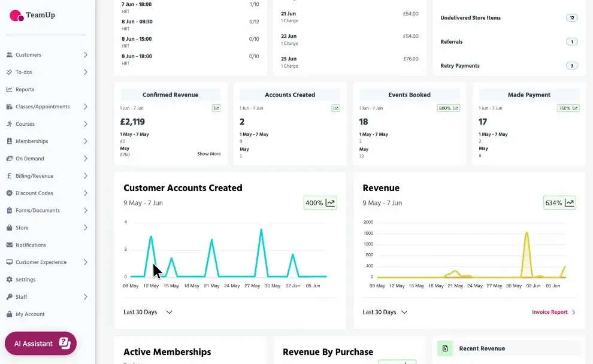Click the 634% indicator on the Revenue chart
Screen dimensions: 593x364
[559, 202]
